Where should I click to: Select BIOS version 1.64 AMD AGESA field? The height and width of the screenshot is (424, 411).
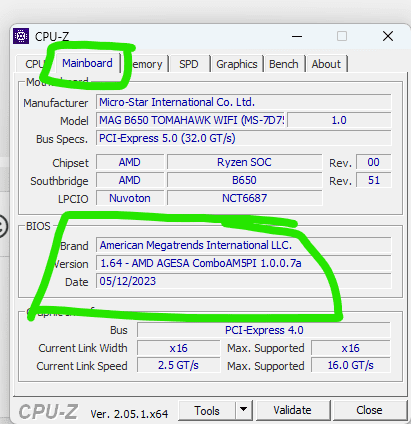[x=244, y=263]
